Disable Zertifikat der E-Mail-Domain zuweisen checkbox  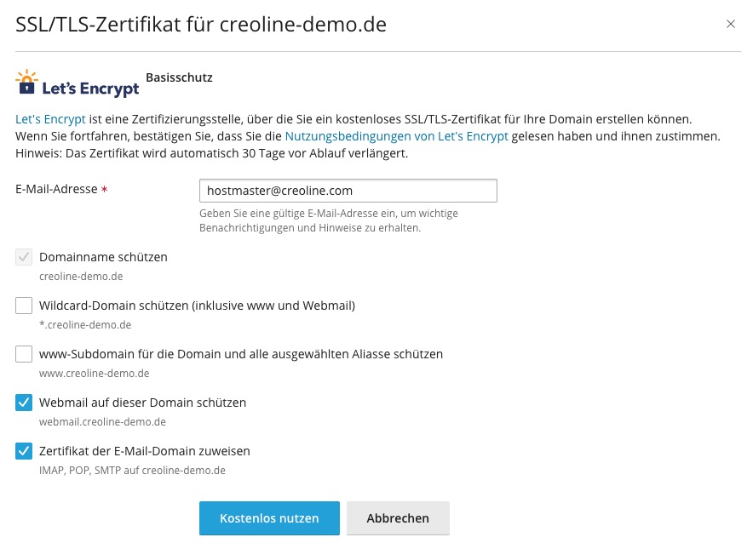click(24, 451)
